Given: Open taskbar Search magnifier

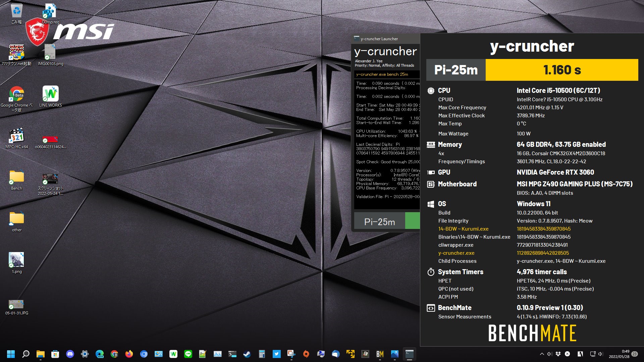Looking at the screenshot, I should [26, 354].
